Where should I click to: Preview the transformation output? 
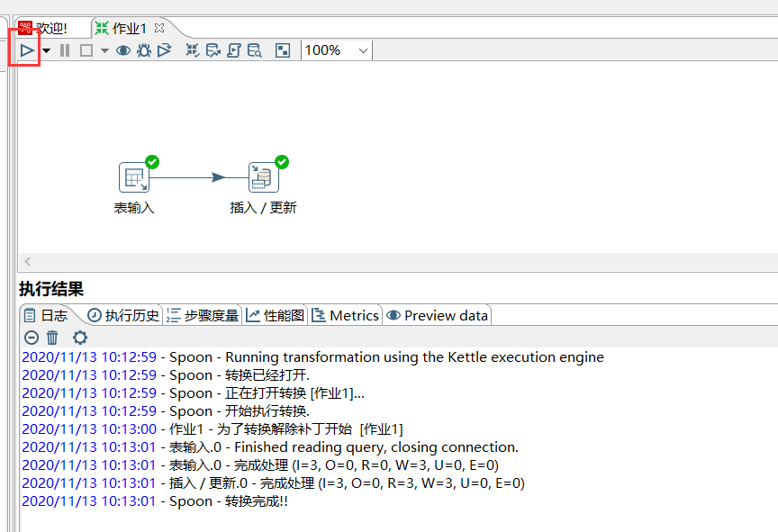tap(122, 50)
